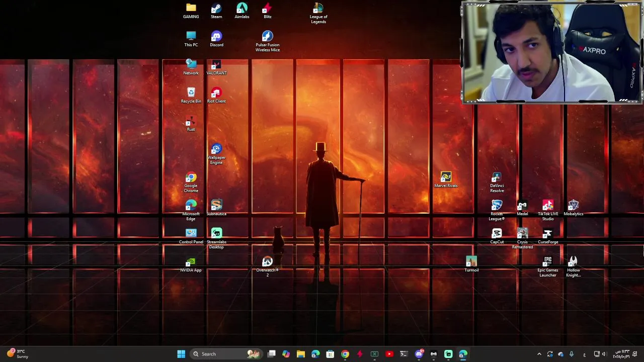Open Wallpaper Engine desktop icon
The image size is (644, 362).
click(x=216, y=154)
